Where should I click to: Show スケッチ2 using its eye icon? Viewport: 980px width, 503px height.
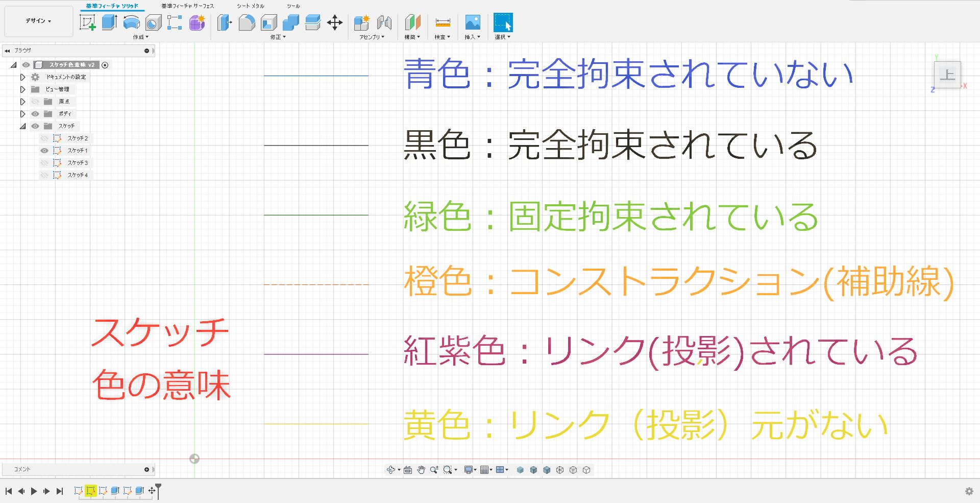(44, 138)
